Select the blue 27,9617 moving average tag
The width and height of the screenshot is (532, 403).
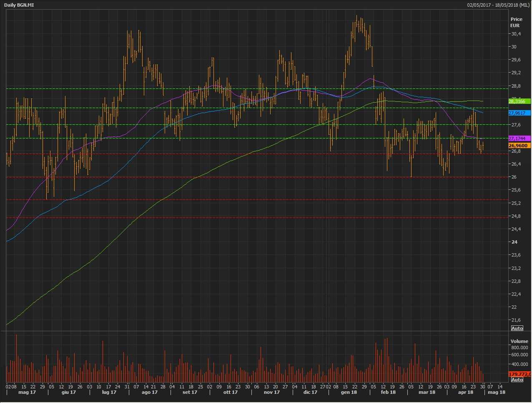pos(519,113)
